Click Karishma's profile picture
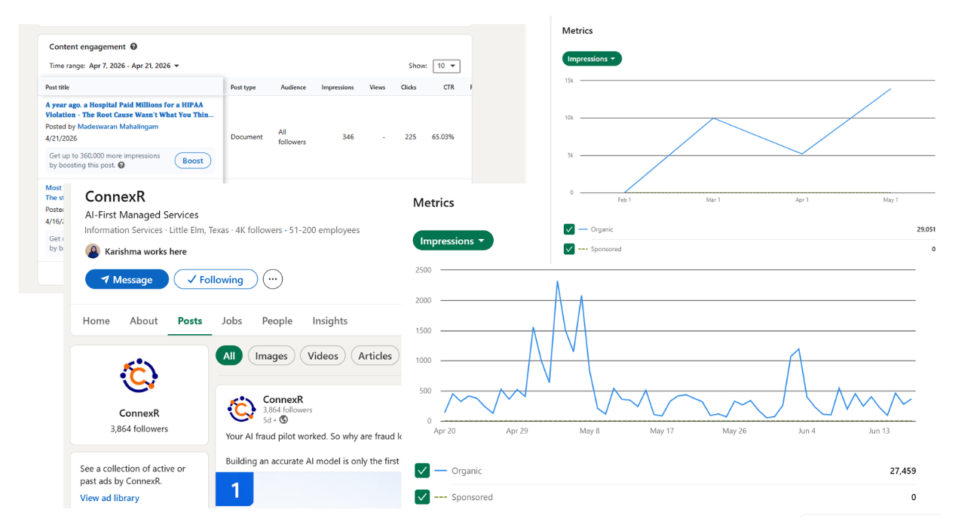980x528 pixels. click(93, 251)
